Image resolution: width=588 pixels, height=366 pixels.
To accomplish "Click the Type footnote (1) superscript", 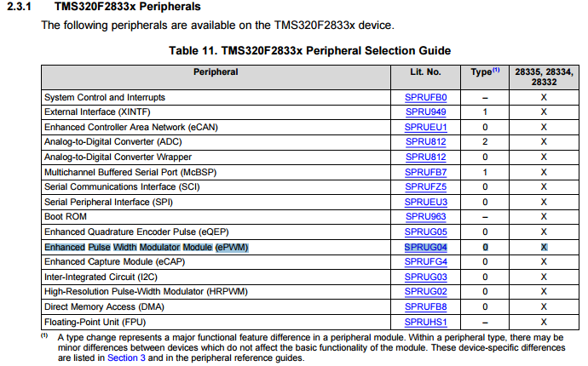I will pos(496,70).
